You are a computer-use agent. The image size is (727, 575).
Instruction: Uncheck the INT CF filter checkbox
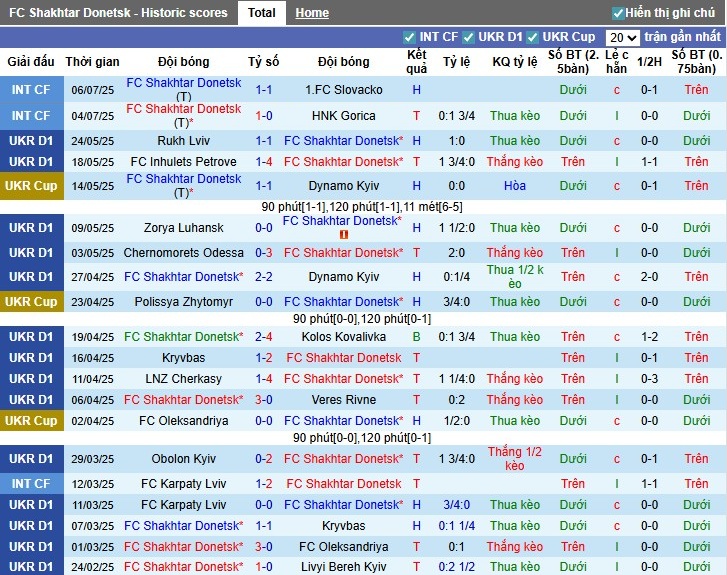coord(410,37)
